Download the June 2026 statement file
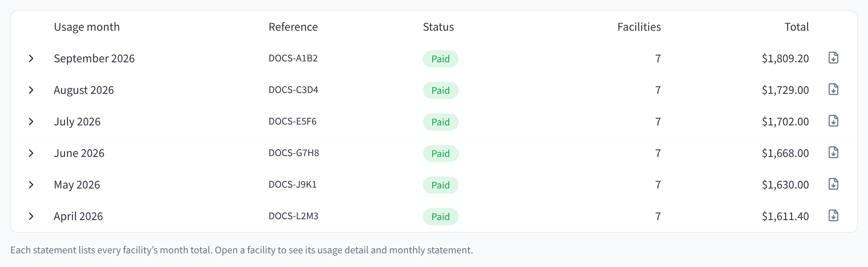868x267 pixels. coord(833,152)
